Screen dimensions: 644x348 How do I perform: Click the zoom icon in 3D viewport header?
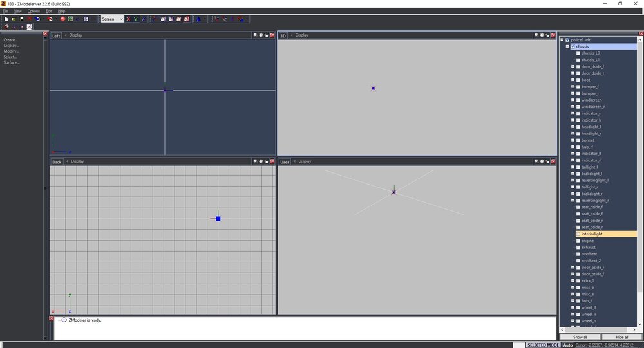click(536, 35)
